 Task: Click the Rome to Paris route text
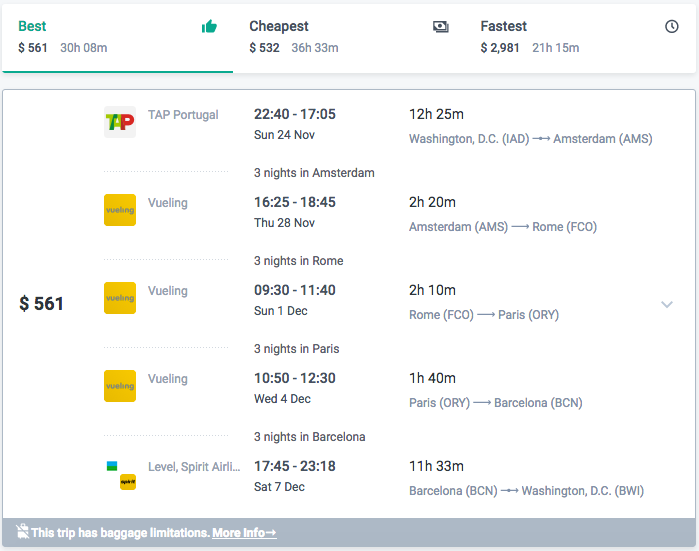tap(484, 315)
